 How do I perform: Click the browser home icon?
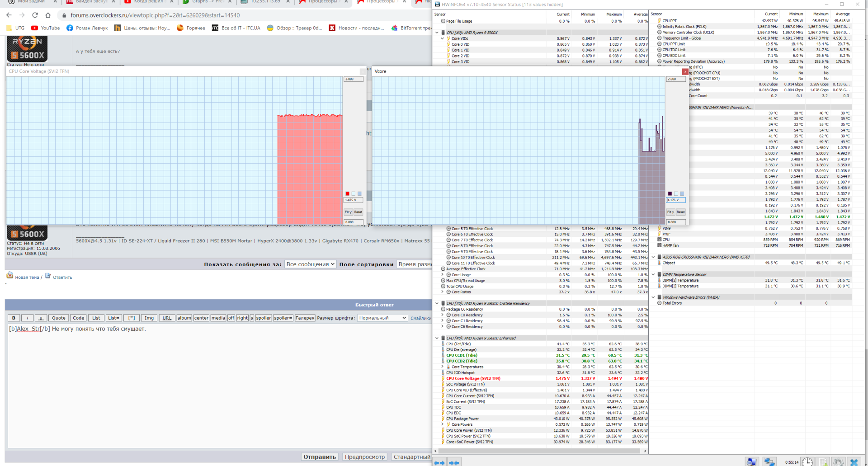pos(48,15)
